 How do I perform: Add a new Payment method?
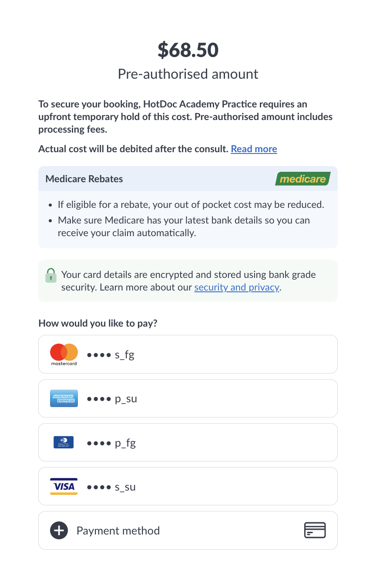click(x=118, y=531)
